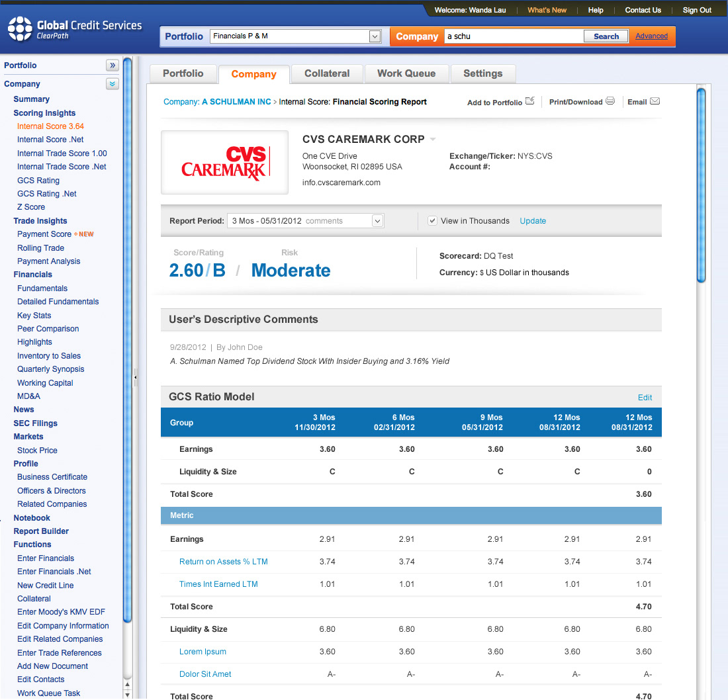Open Return on Assets % LTM link
728x700 pixels.
coord(223,562)
